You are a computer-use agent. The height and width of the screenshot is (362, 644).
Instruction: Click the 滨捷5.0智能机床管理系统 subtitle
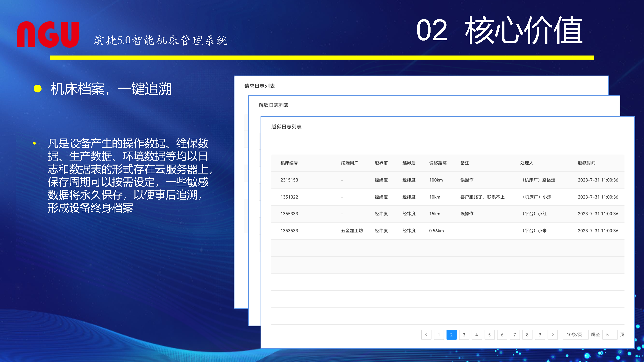161,41
